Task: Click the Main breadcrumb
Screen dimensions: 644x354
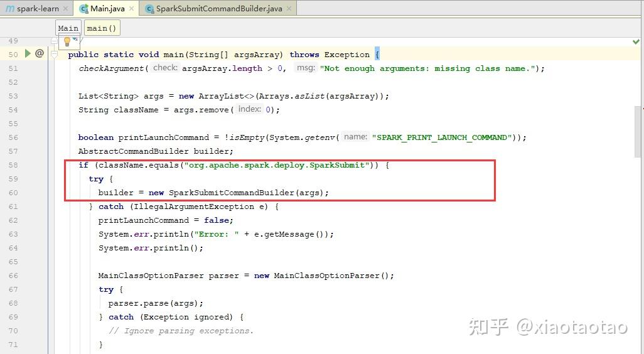Action: (x=68, y=28)
